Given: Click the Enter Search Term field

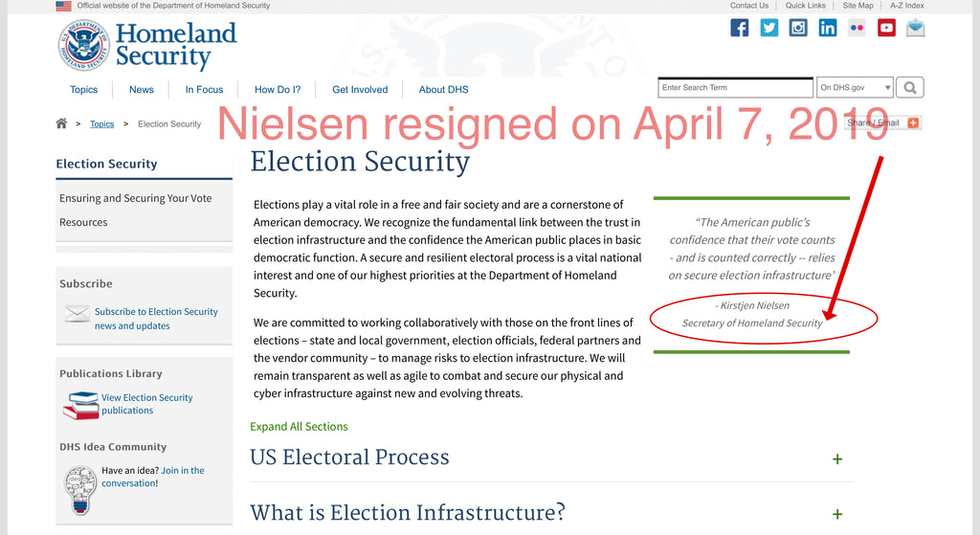Looking at the screenshot, I should 736,87.
